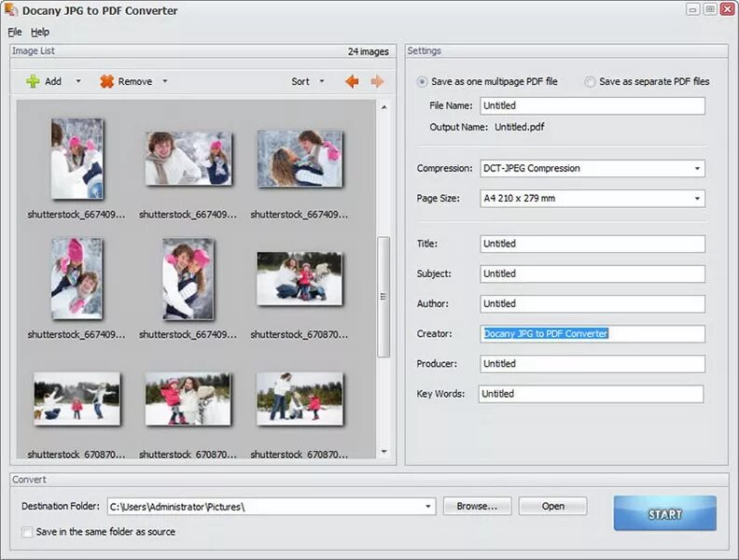Image resolution: width=739 pixels, height=560 pixels.
Task: Open the Sort dropdown
Action: (x=307, y=81)
